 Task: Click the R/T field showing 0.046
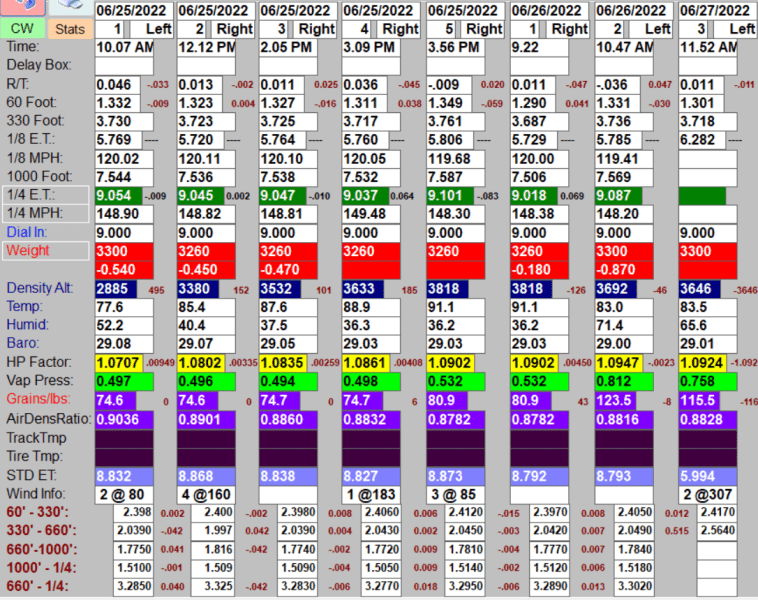coord(117,85)
